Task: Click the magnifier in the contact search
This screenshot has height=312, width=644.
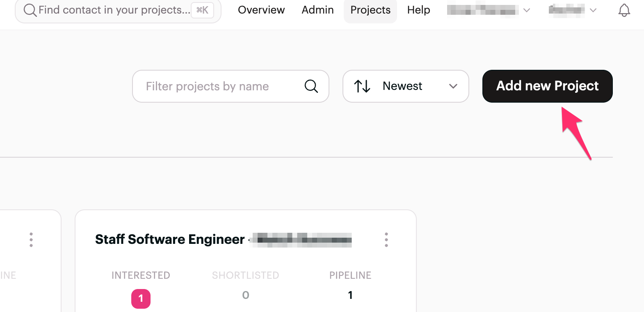Action: pos(30,10)
